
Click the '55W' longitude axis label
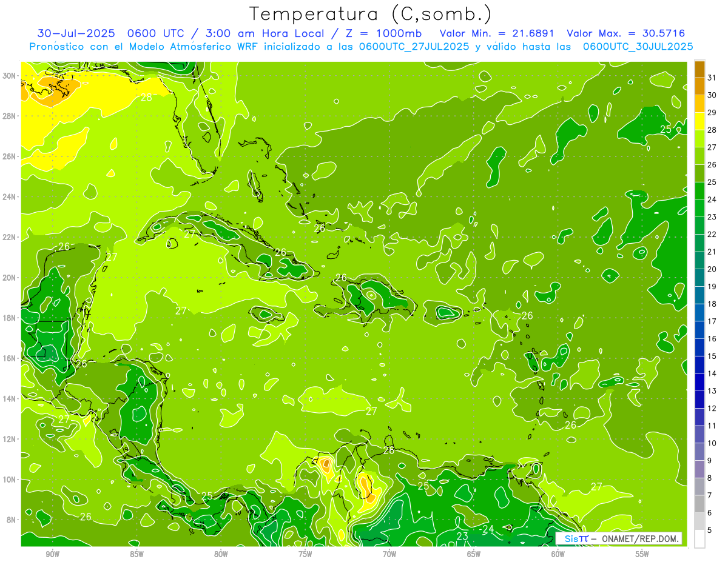coord(642,555)
